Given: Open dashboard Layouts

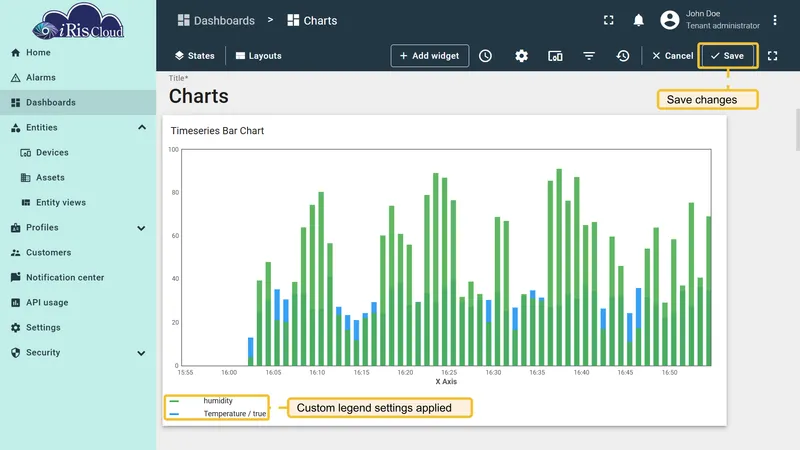Looking at the screenshot, I should tap(259, 56).
